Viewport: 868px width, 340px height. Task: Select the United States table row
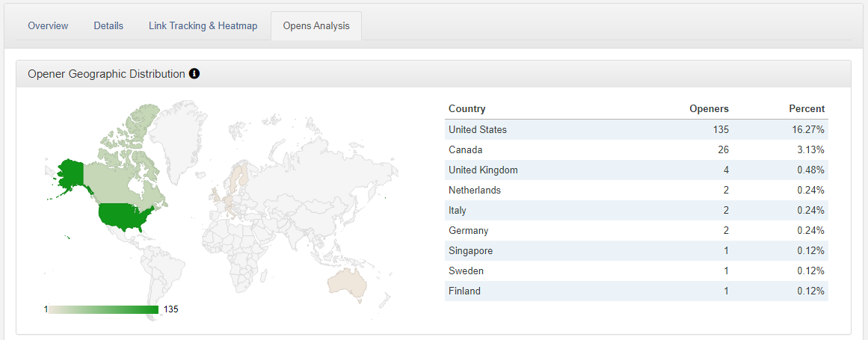click(635, 130)
